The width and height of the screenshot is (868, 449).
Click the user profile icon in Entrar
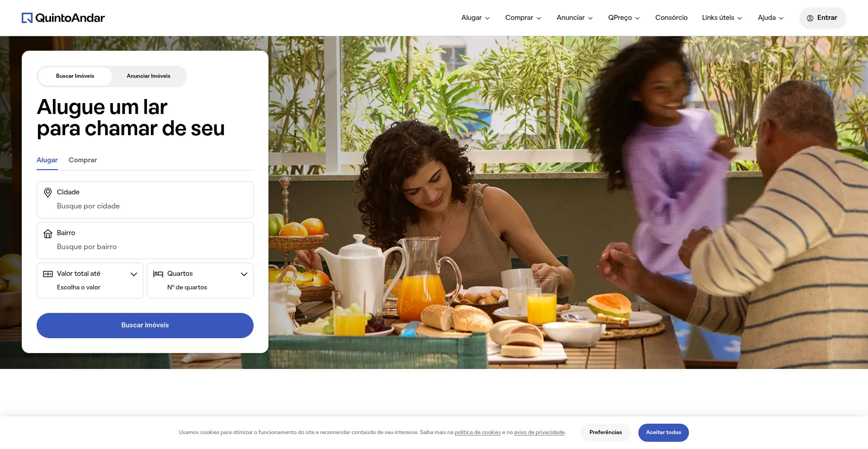pos(810,18)
